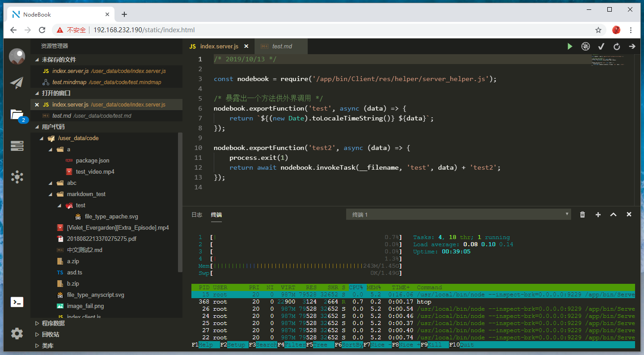644x355 pixels.
Task: Collapse the 用户代码 section
Action: point(38,127)
